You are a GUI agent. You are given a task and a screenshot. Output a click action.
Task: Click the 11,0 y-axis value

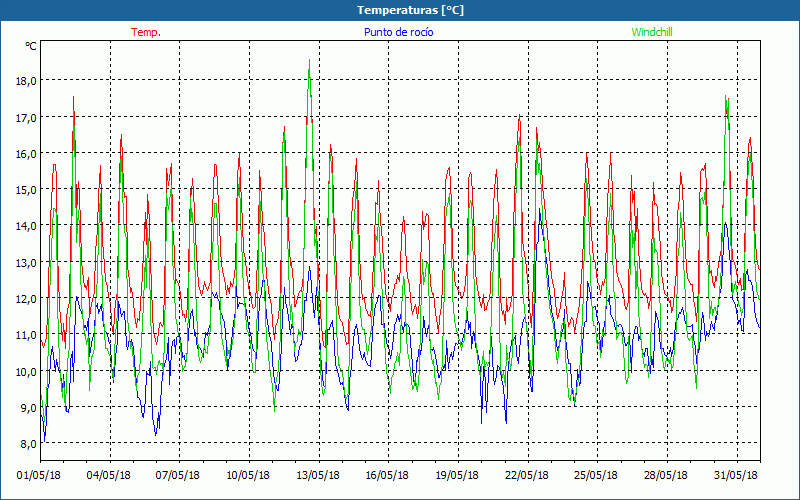coord(26,335)
